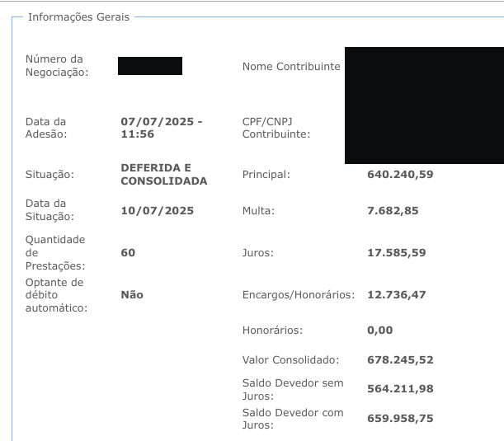The width and height of the screenshot is (504, 441).
Task: Select the installments count value 60
Action: coord(128,253)
